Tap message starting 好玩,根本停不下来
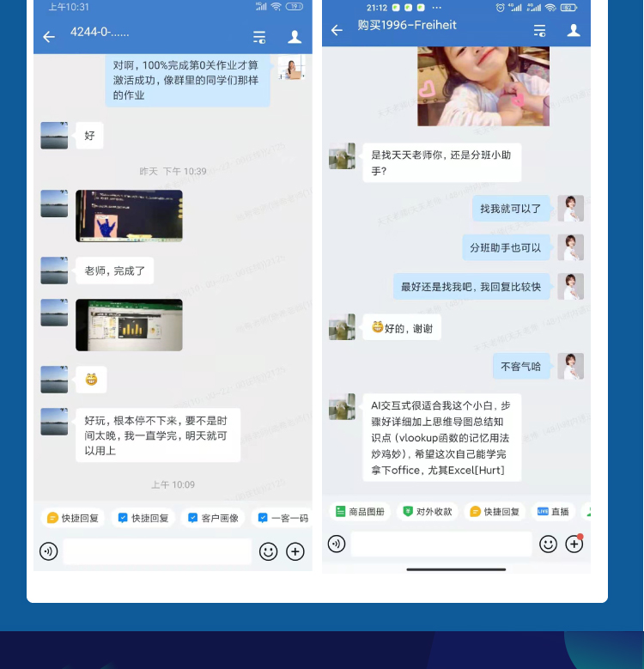Screen dimensions: 644x669 tap(158, 435)
